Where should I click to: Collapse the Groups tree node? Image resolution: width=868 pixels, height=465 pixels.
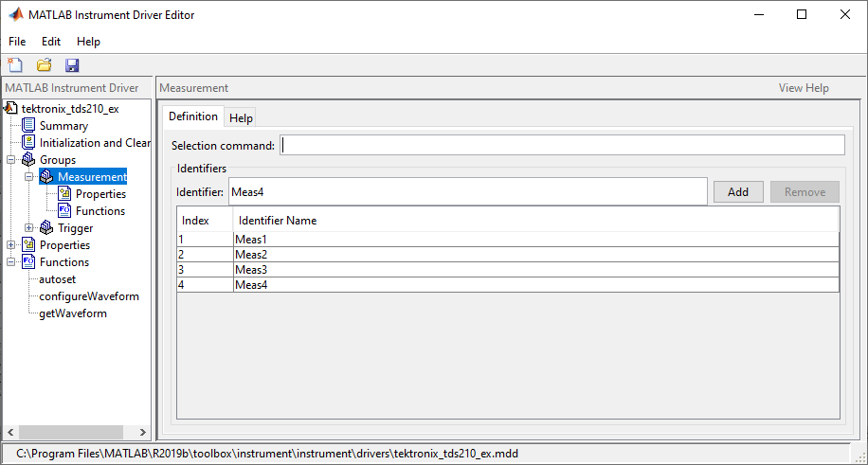click(x=11, y=160)
